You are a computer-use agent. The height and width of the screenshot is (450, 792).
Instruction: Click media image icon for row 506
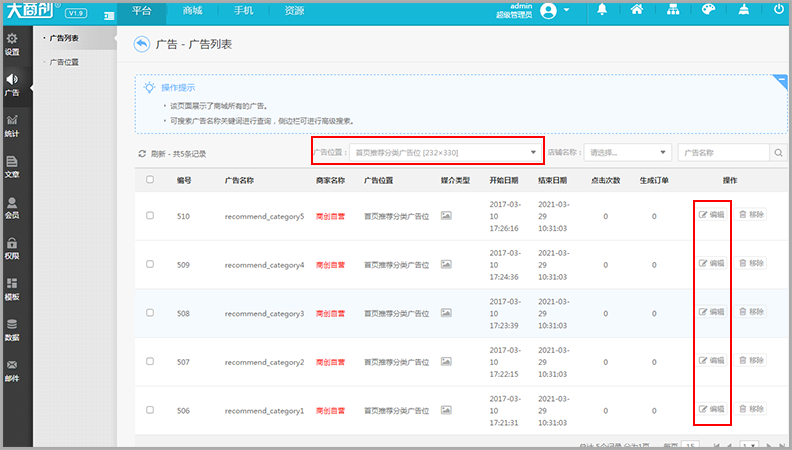click(446, 410)
